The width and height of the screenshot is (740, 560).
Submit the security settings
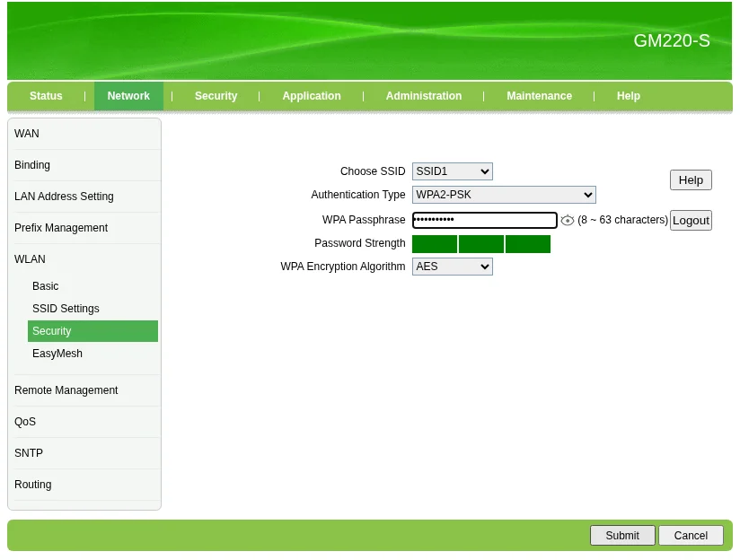[622, 536]
